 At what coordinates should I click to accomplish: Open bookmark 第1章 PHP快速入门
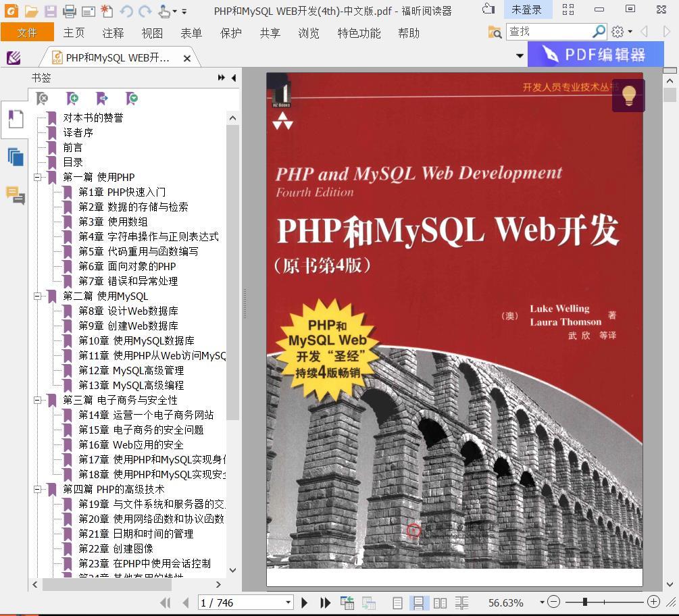[122, 192]
